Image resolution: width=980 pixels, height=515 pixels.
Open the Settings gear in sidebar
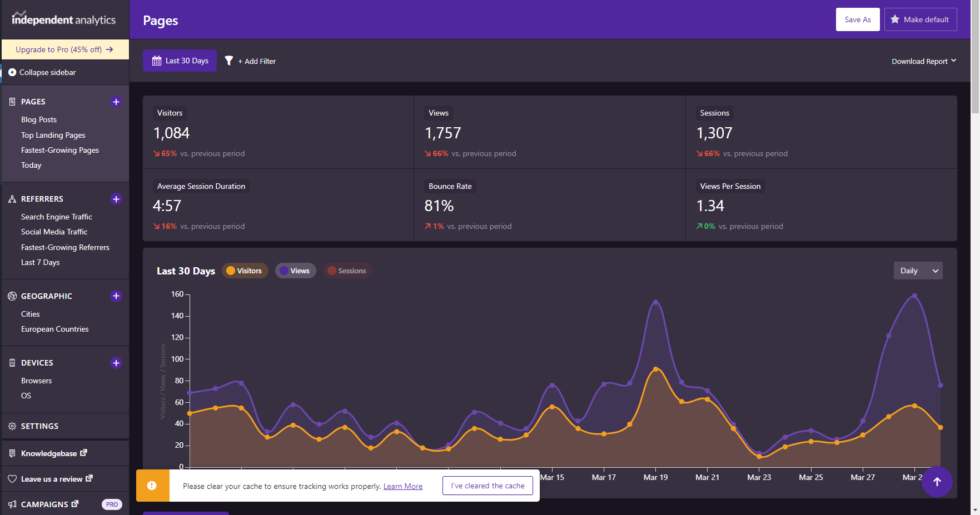[12, 426]
